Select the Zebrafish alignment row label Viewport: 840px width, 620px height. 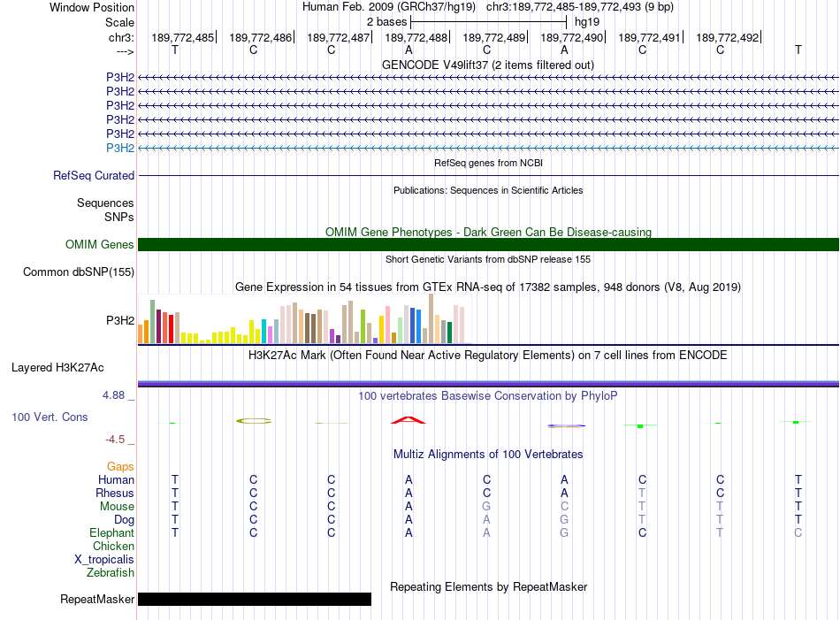(111, 573)
